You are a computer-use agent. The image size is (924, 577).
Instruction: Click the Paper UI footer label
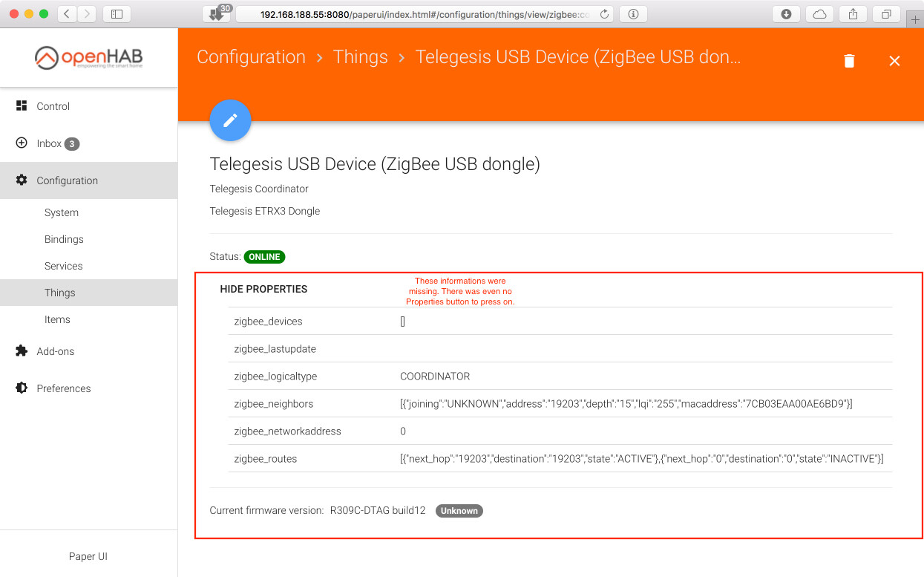coord(88,556)
